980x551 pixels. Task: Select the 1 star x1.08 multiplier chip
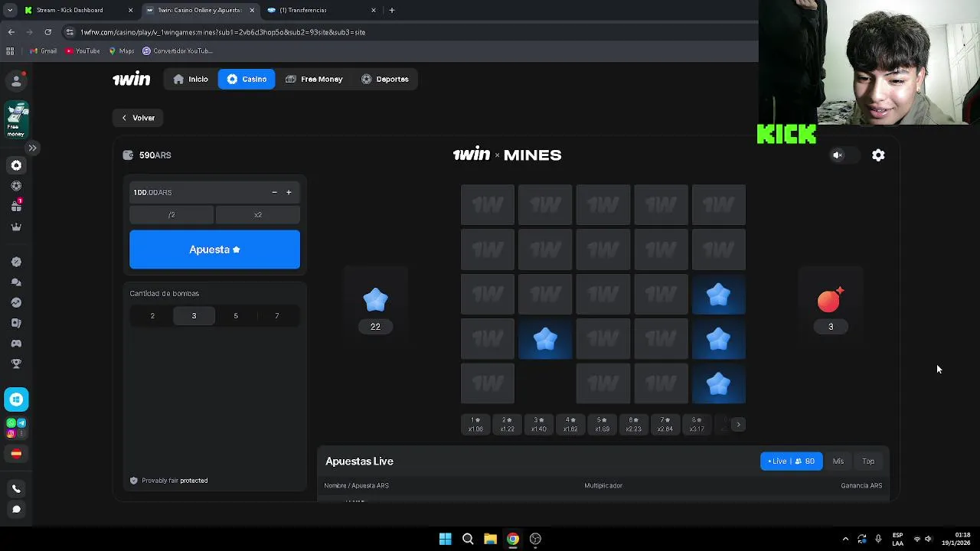[475, 425]
